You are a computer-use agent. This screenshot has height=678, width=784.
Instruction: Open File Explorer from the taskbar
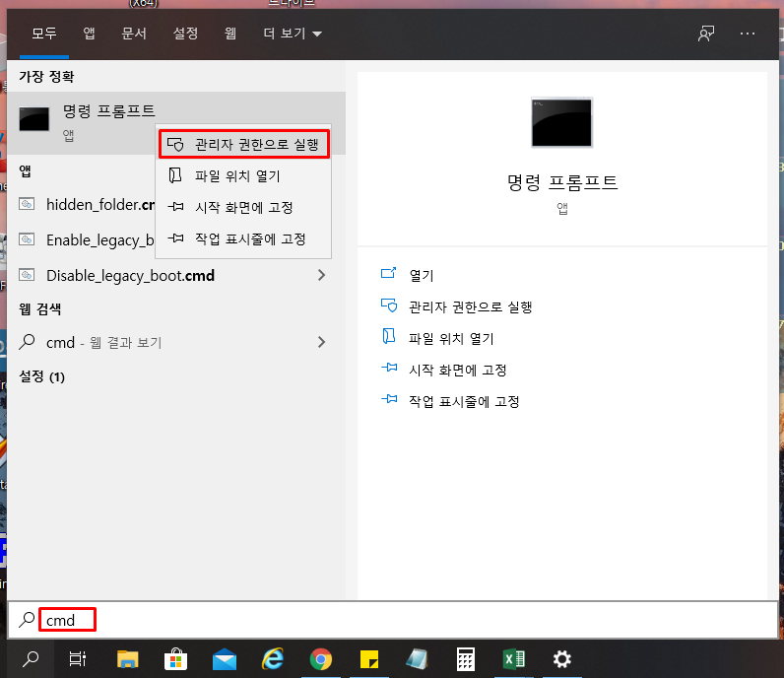[127, 659]
